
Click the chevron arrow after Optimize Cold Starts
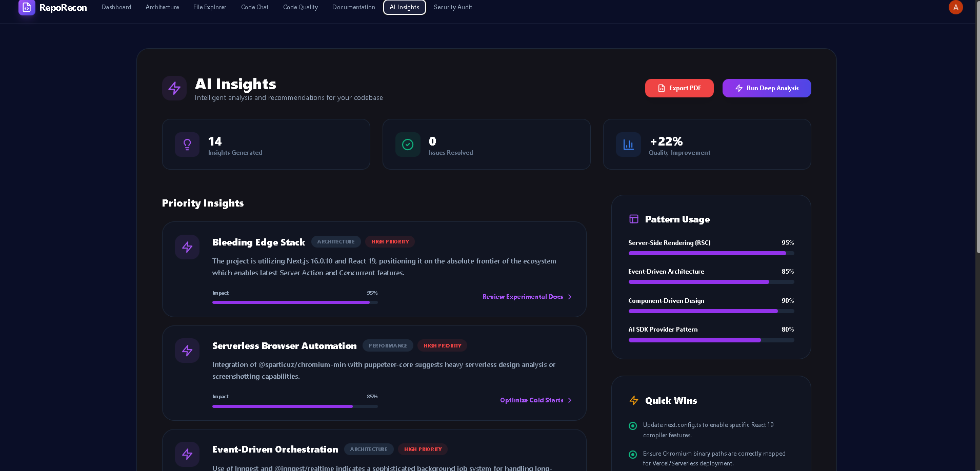pyautogui.click(x=570, y=400)
